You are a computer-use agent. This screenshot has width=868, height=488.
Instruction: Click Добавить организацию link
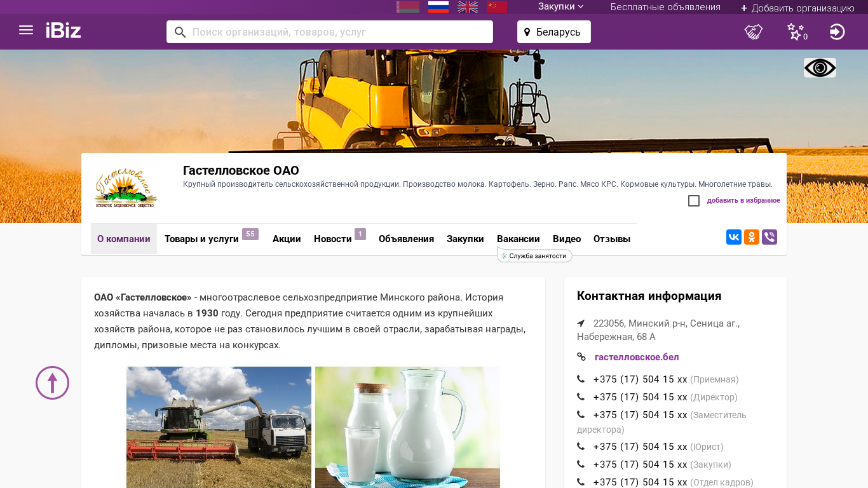[x=797, y=8]
